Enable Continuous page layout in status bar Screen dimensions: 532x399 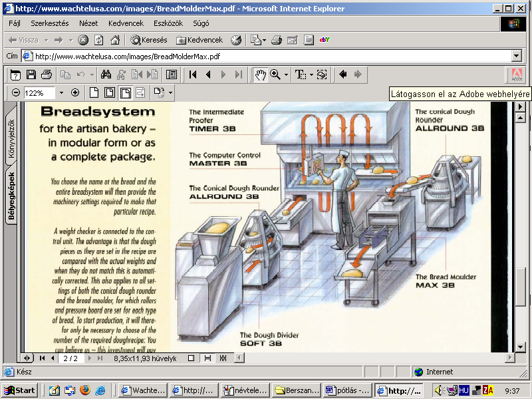(x=207, y=358)
